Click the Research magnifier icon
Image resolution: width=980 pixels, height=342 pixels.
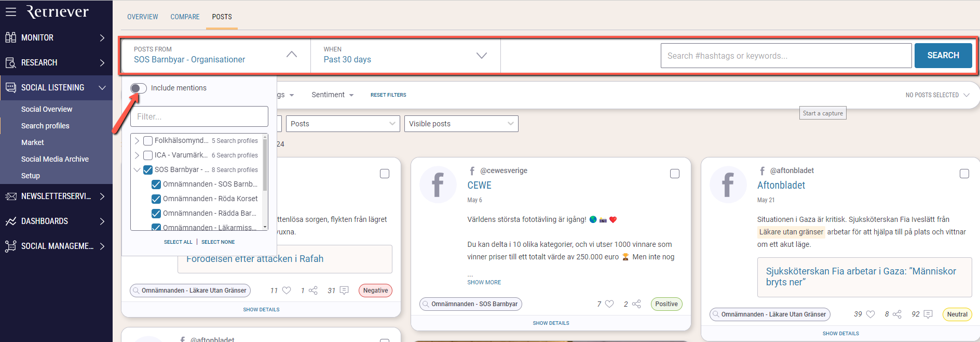point(11,62)
